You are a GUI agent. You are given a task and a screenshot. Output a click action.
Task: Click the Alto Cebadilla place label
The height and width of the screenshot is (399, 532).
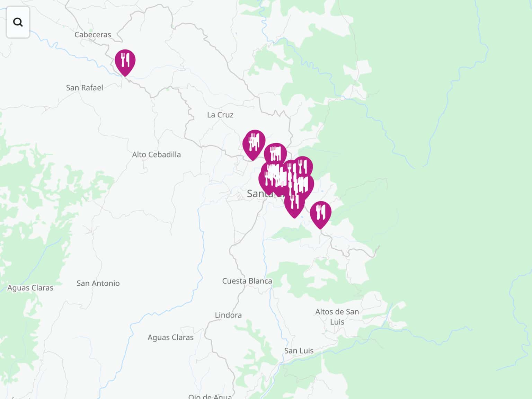[x=157, y=154]
